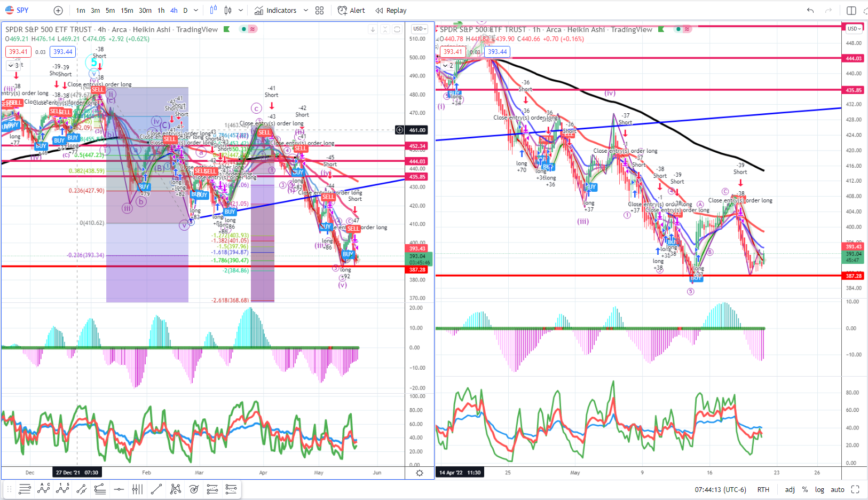This screenshot has height=500, width=868.
Task: Switch to the 1m timeframe
Action: pyautogui.click(x=81, y=11)
